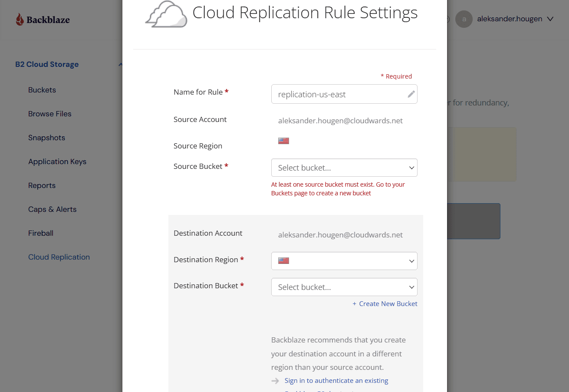
Task: Open the Source Bucket dropdown
Action: (x=344, y=168)
